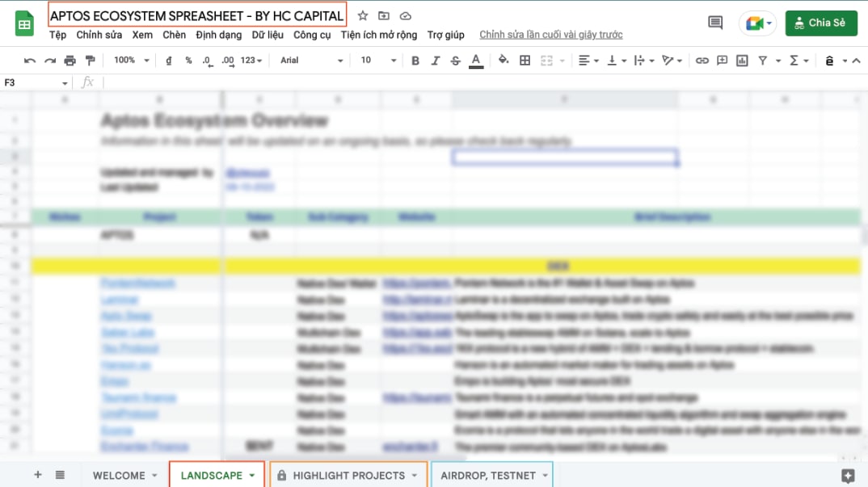
Task: Insert a comment
Action: coord(722,61)
